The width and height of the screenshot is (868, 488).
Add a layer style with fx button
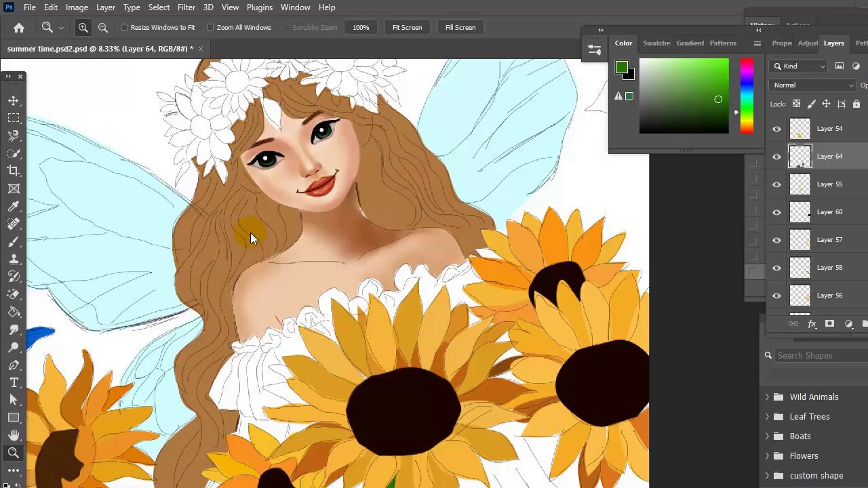click(x=812, y=324)
